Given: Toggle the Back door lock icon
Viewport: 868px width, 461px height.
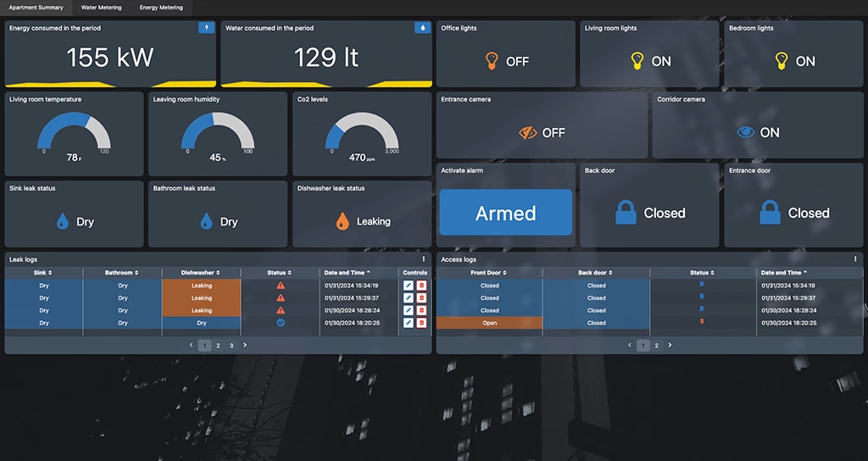Looking at the screenshot, I should click(x=626, y=213).
